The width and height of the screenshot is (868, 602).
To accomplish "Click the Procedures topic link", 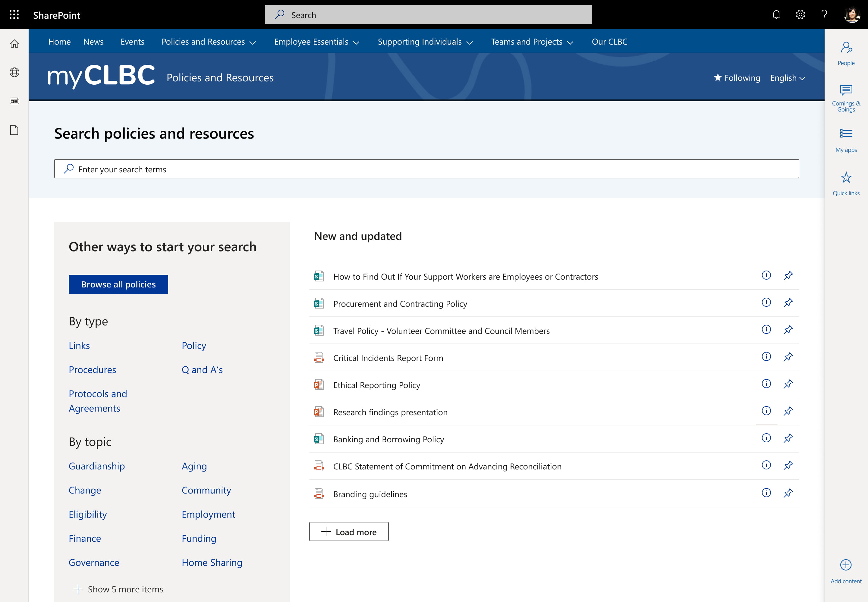I will [92, 369].
